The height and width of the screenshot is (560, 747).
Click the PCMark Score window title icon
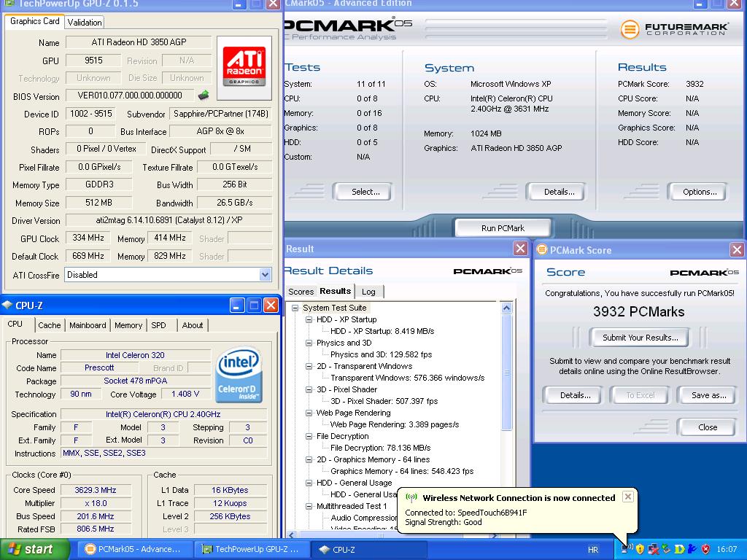point(542,249)
